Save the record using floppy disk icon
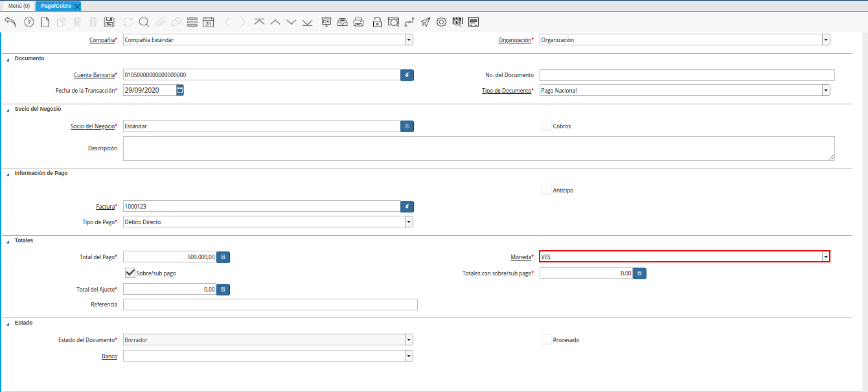This screenshot has width=868, height=392. [109, 22]
